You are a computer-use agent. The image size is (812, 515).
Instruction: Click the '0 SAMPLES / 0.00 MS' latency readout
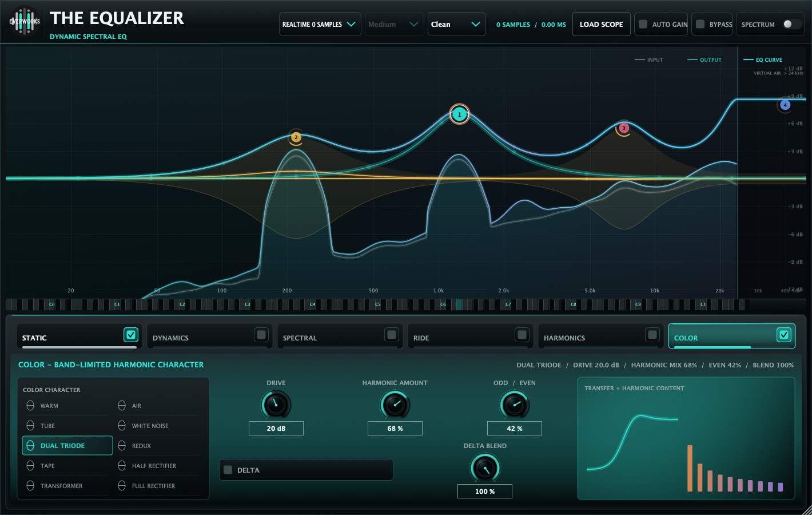click(531, 25)
